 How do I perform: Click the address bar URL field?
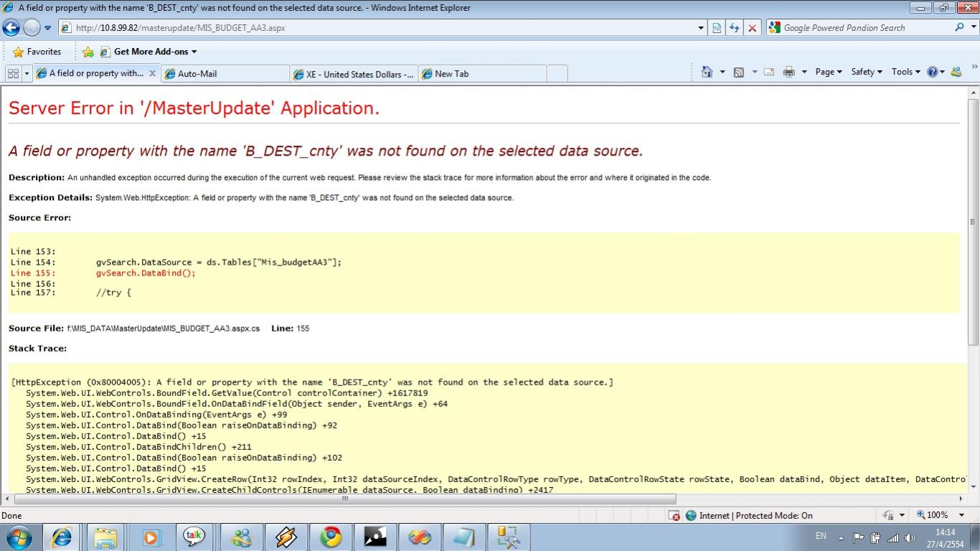point(377,28)
